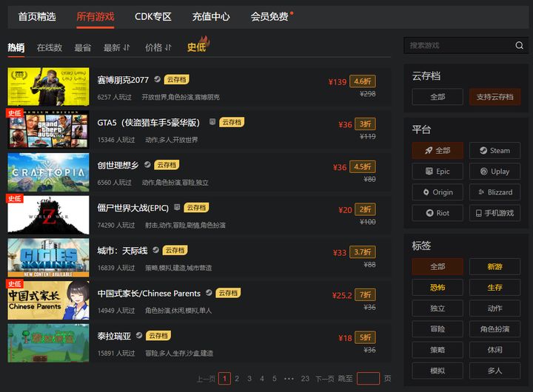Go to the 充值中心 tab
The height and width of the screenshot is (392, 533).
click(x=211, y=16)
